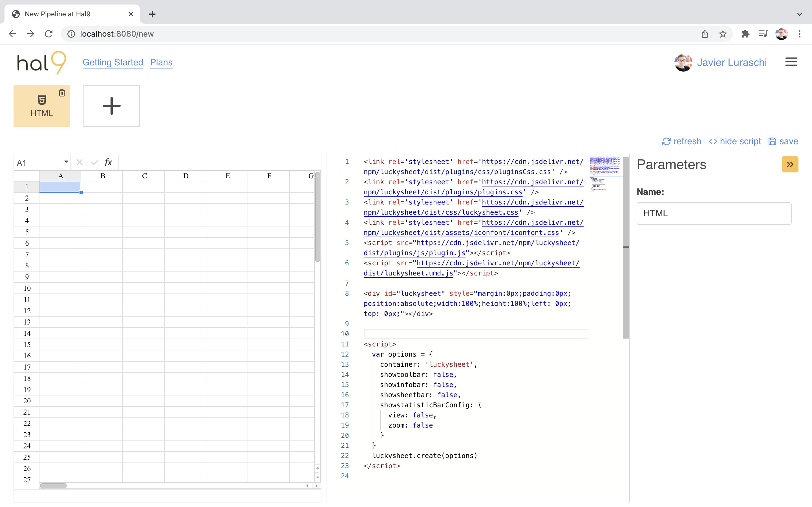Expand the tab search chevron

click(799, 14)
